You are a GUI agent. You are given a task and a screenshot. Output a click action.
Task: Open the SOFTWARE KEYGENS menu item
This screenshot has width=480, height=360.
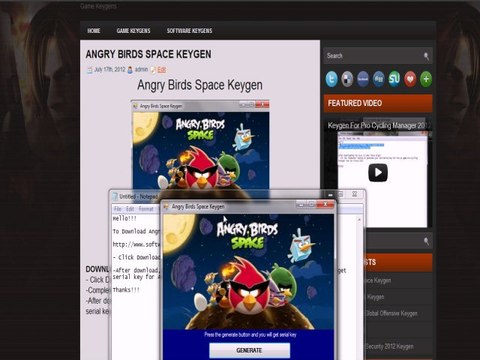click(189, 31)
